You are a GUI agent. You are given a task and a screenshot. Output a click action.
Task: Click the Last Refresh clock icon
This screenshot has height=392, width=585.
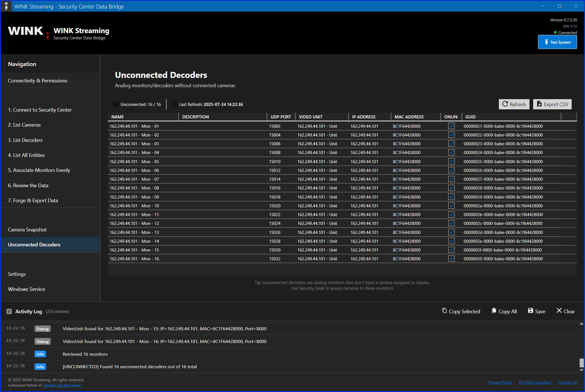click(174, 104)
